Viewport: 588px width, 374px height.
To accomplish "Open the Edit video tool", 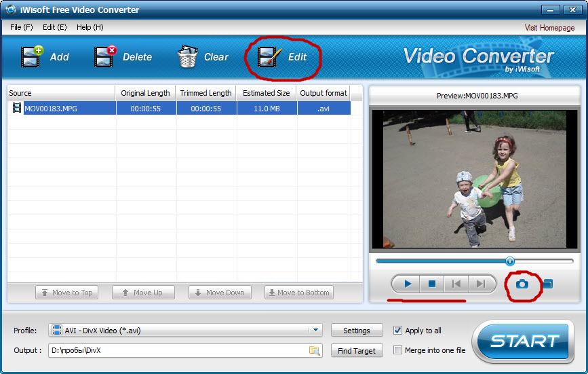I will 282,57.
